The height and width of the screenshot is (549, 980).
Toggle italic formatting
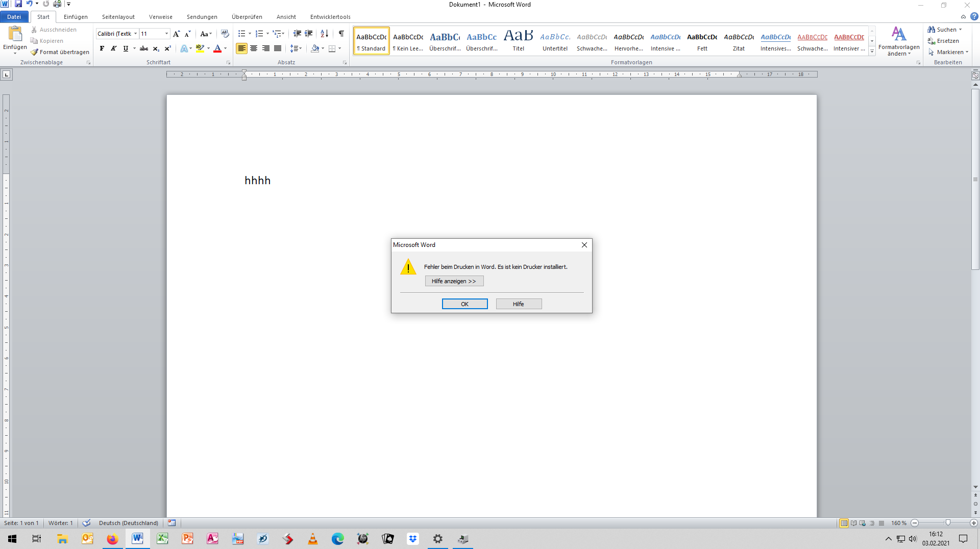pos(113,48)
